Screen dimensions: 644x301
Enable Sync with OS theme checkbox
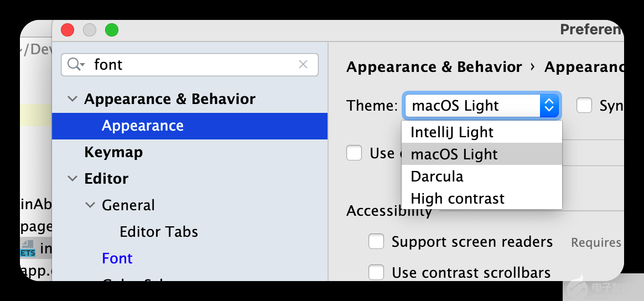point(584,105)
